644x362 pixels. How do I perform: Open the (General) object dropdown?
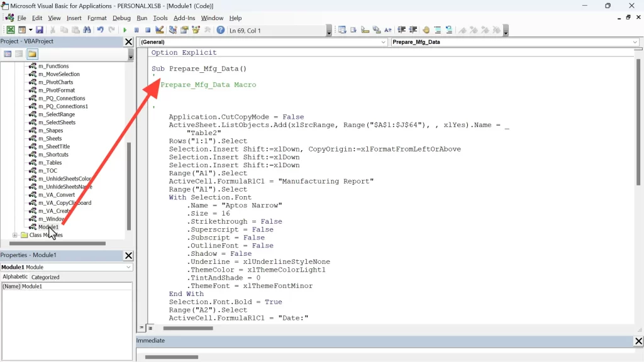click(x=384, y=42)
